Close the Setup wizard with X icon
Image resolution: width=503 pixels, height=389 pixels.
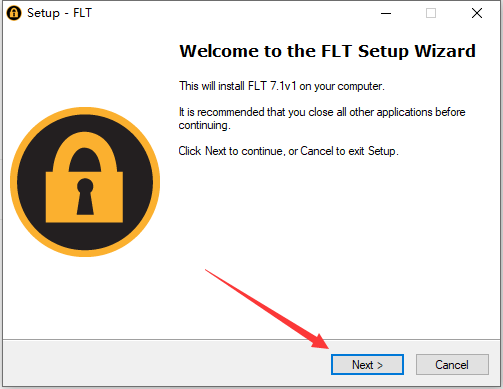(477, 13)
